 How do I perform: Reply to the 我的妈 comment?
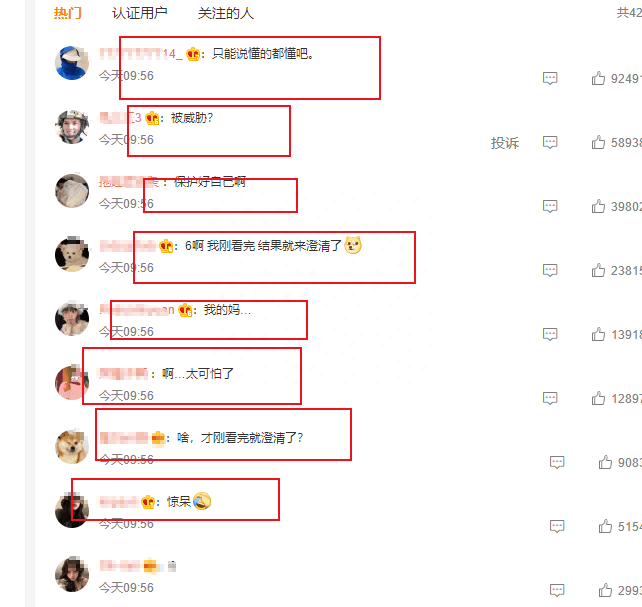(550, 334)
